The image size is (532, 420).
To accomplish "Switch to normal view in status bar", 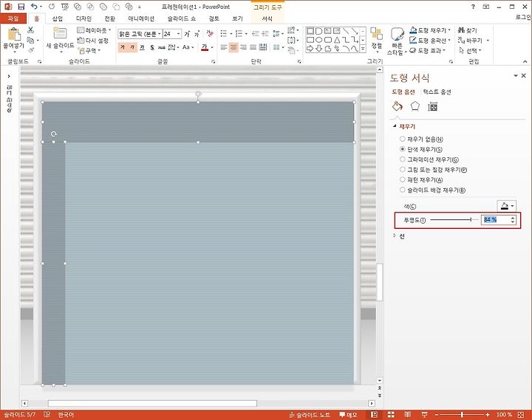I will [374, 415].
